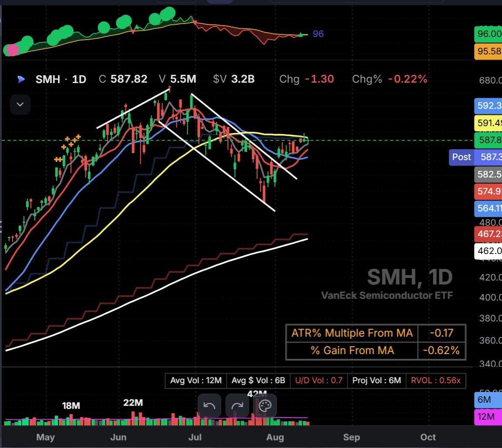Open the SMH symbol selector
502x448 pixels.
48,79
